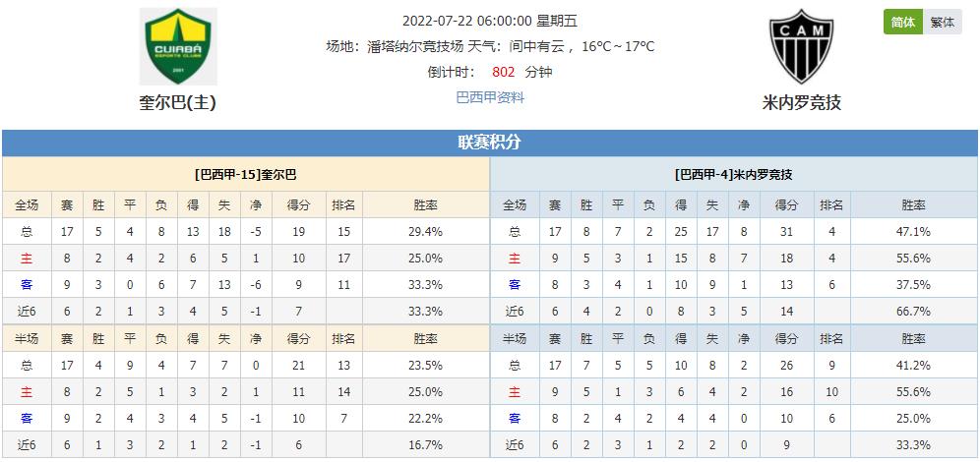Click the 47.1% win rate cell for Atlético

914,232
